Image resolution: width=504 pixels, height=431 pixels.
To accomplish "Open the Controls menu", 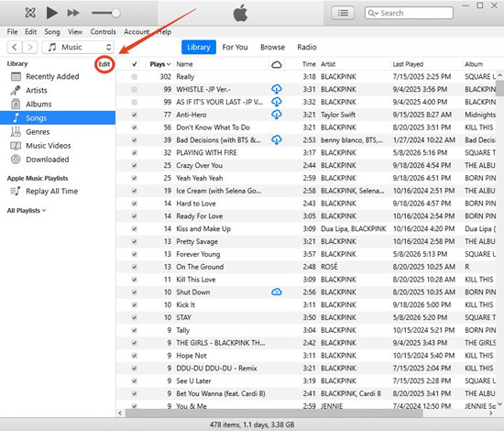I will 103,32.
